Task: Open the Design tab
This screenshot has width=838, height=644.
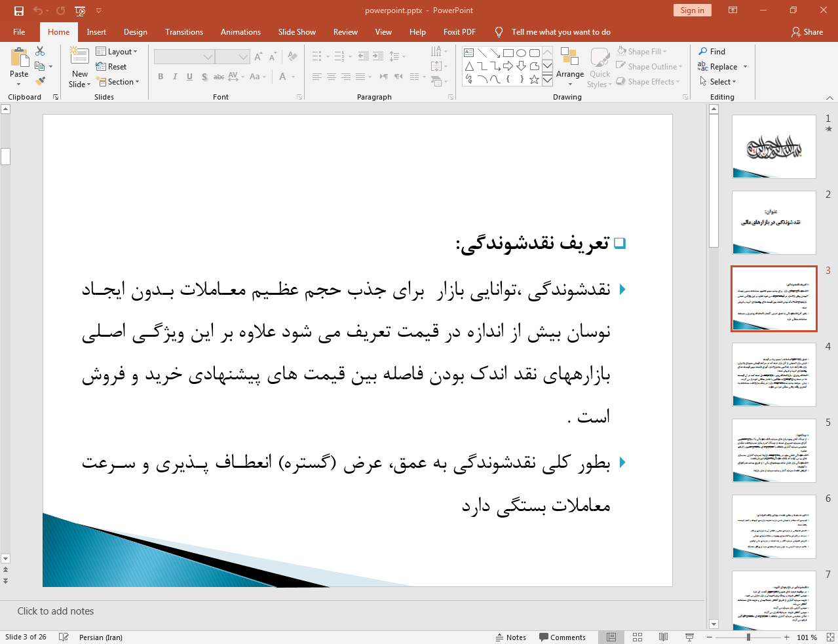Action: [x=135, y=32]
